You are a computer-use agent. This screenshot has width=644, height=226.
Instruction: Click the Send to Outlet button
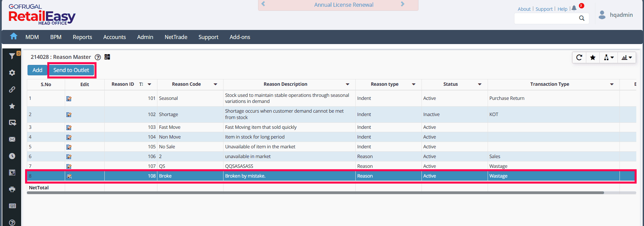pos(71,70)
